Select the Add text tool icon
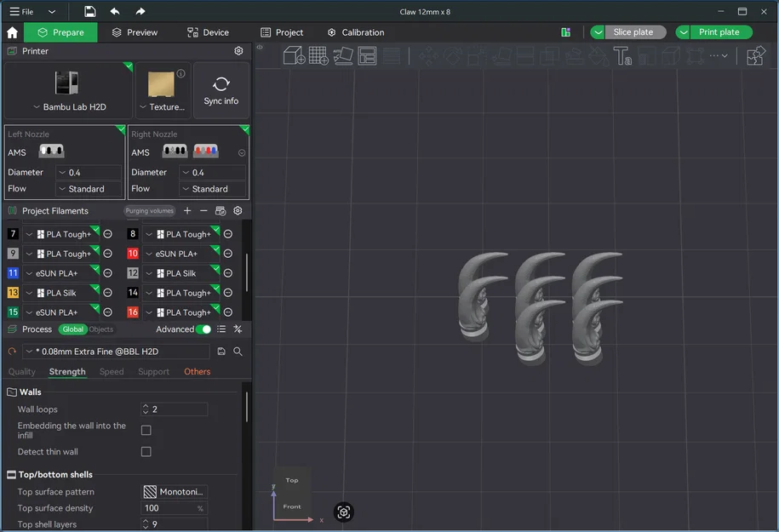 (x=622, y=55)
